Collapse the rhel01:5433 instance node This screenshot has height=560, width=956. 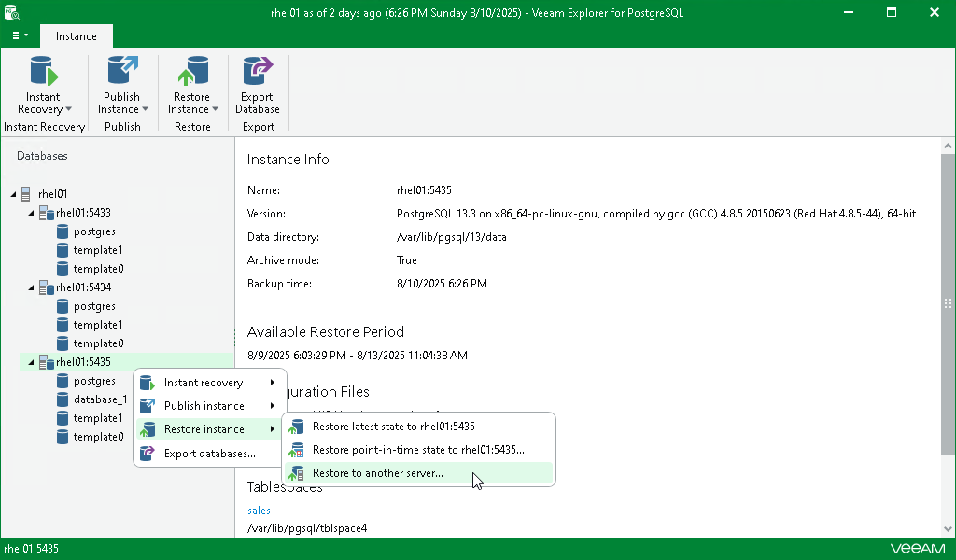tap(31, 213)
